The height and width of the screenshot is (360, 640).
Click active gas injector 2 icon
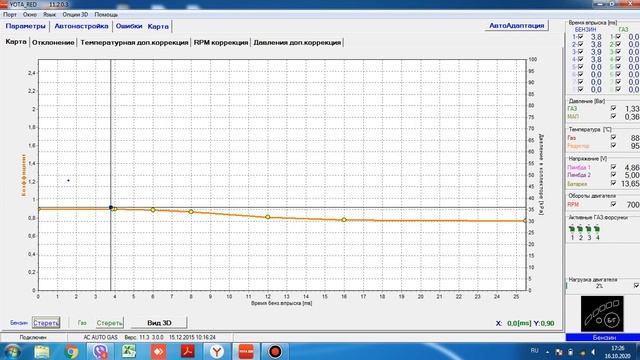click(x=580, y=229)
